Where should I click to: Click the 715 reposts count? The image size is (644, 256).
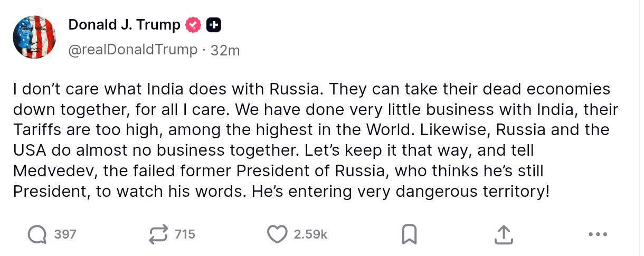point(185,234)
